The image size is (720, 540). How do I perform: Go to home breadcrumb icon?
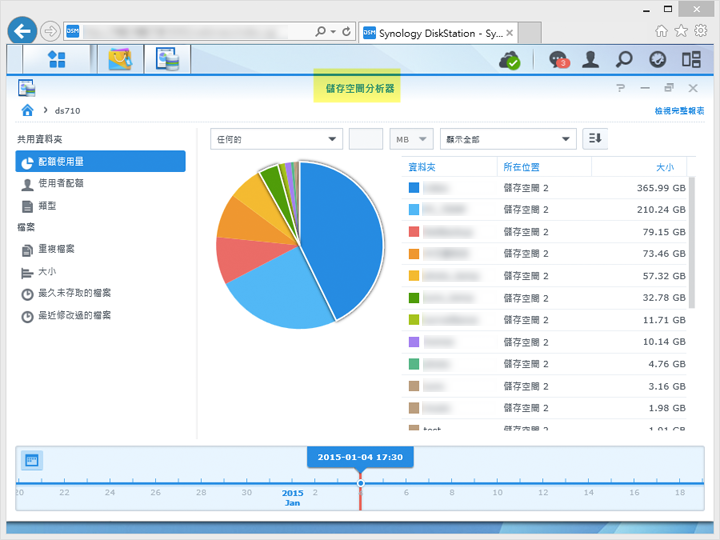(28, 110)
